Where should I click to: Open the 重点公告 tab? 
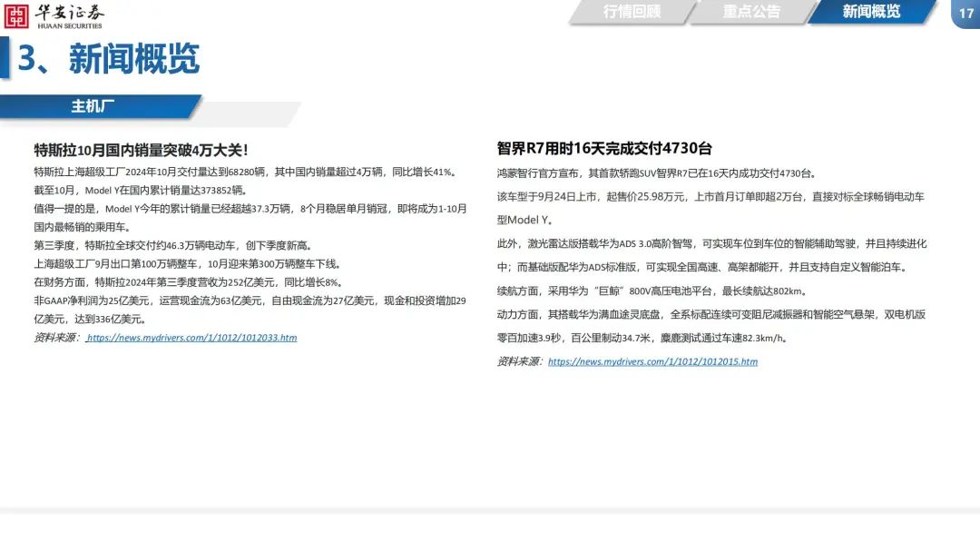click(x=751, y=12)
